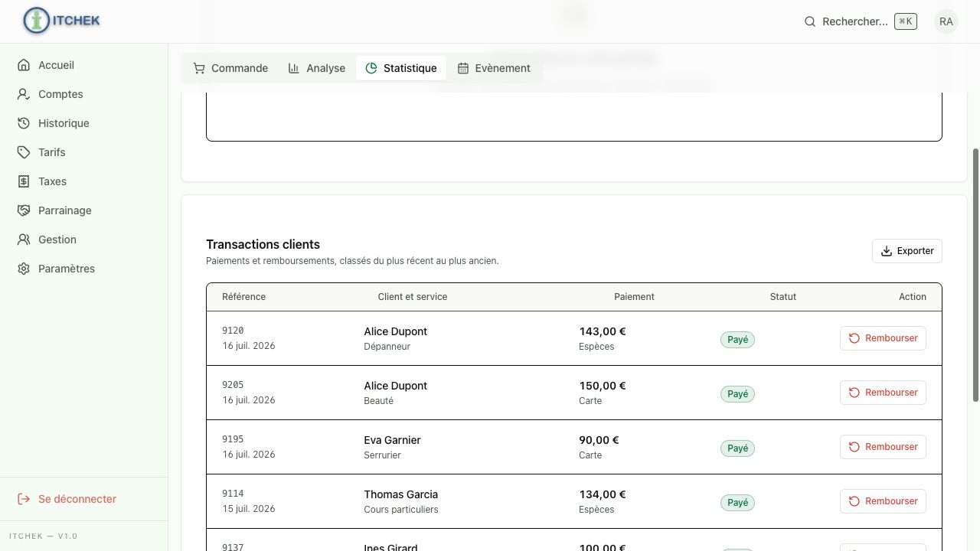Focus the Rechercher search field
The width and height of the screenshot is (980, 551).
tap(860, 21)
